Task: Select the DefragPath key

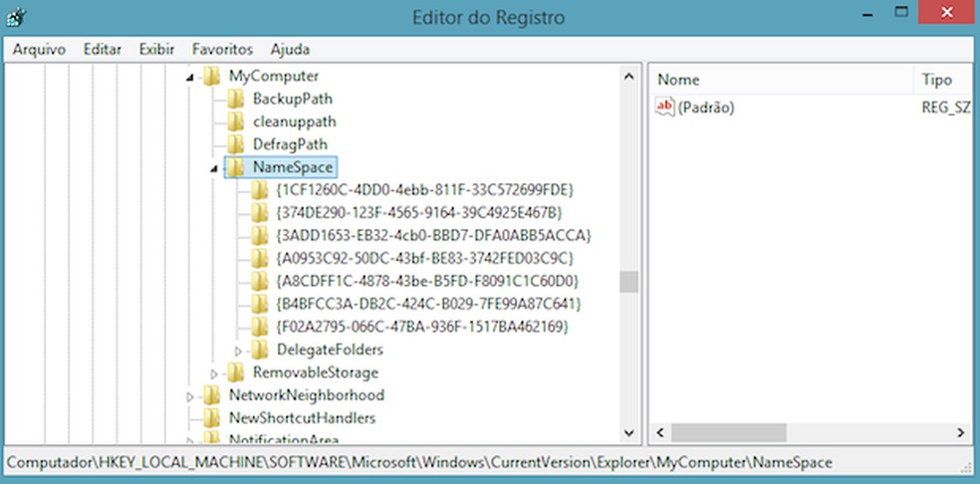Action: tap(290, 144)
